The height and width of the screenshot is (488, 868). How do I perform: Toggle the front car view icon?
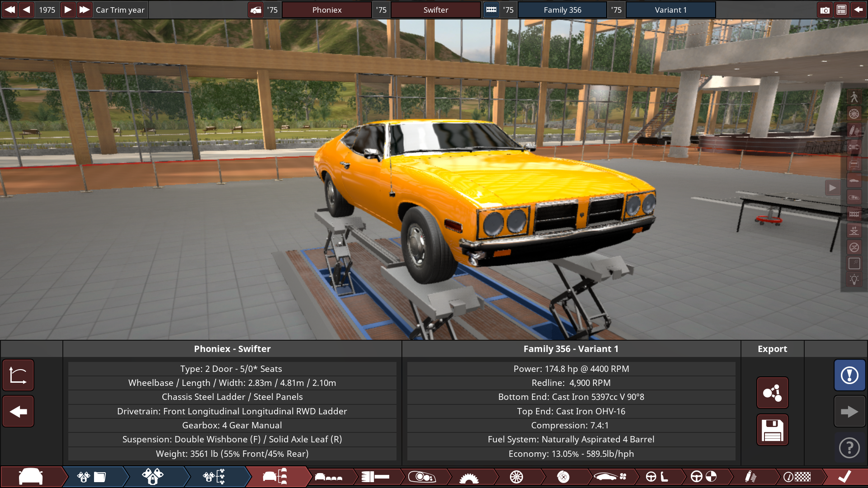pos(854,164)
